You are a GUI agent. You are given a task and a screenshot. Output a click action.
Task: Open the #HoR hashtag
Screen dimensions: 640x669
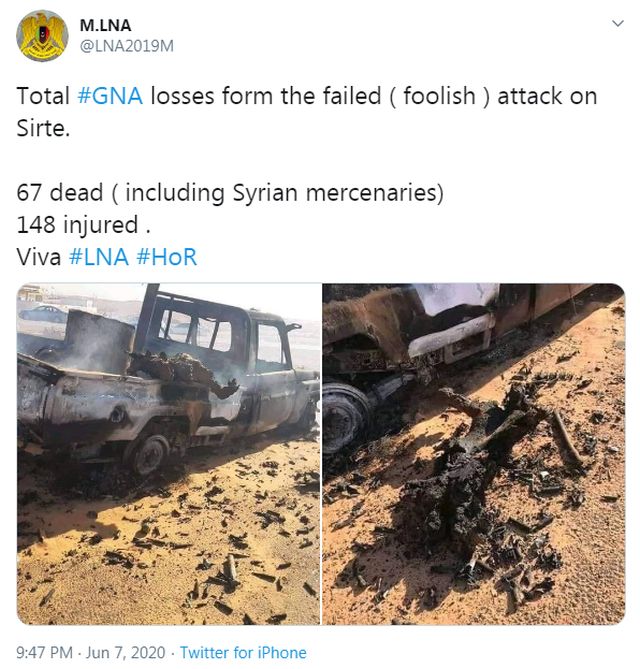[x=166, y=256]
